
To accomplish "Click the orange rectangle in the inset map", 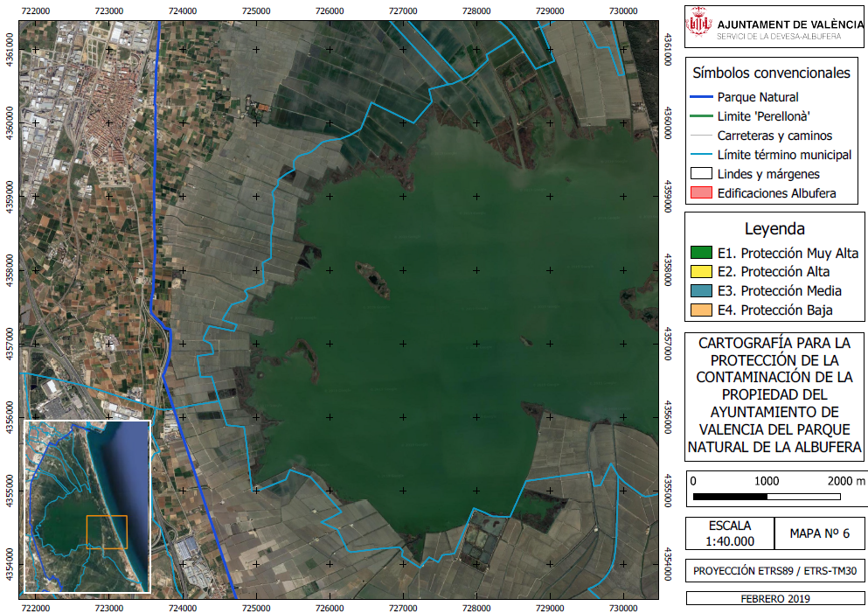I will (x=107, y=533).
